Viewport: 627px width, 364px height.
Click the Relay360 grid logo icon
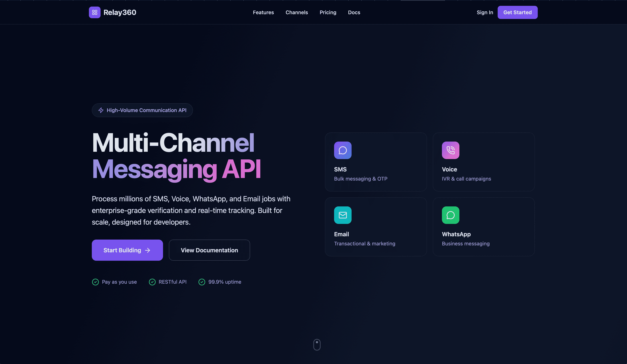pos(95,12)
